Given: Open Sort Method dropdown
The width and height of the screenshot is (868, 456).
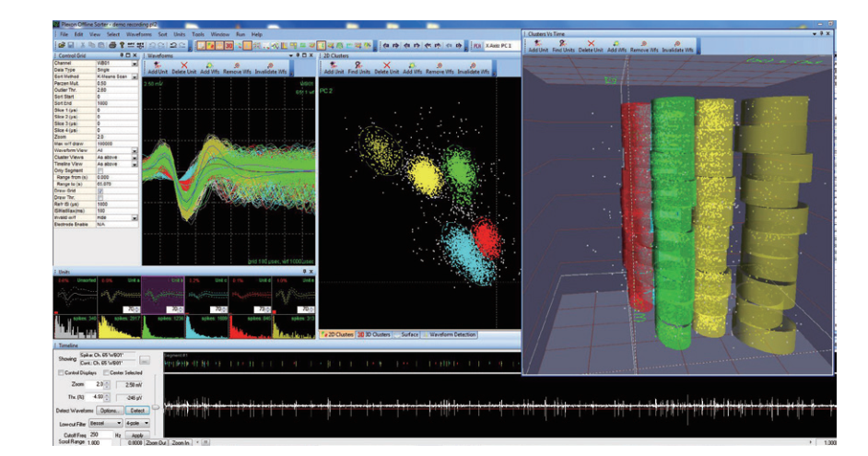Looking at the screenshot, I should point(135,77).
